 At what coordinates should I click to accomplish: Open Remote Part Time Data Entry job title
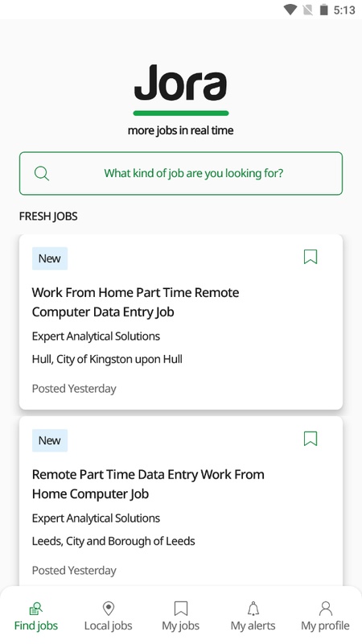coord(148,485)
